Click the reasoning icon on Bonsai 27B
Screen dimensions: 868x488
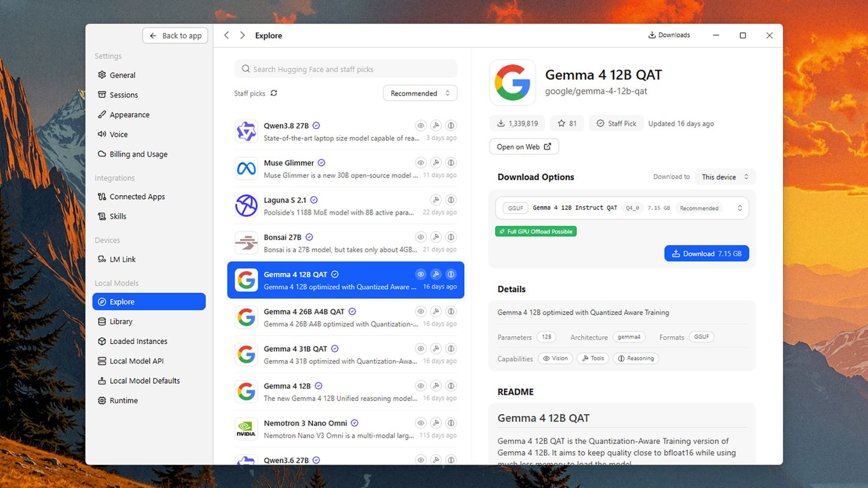pyautogui.click(x=451, y=237)
